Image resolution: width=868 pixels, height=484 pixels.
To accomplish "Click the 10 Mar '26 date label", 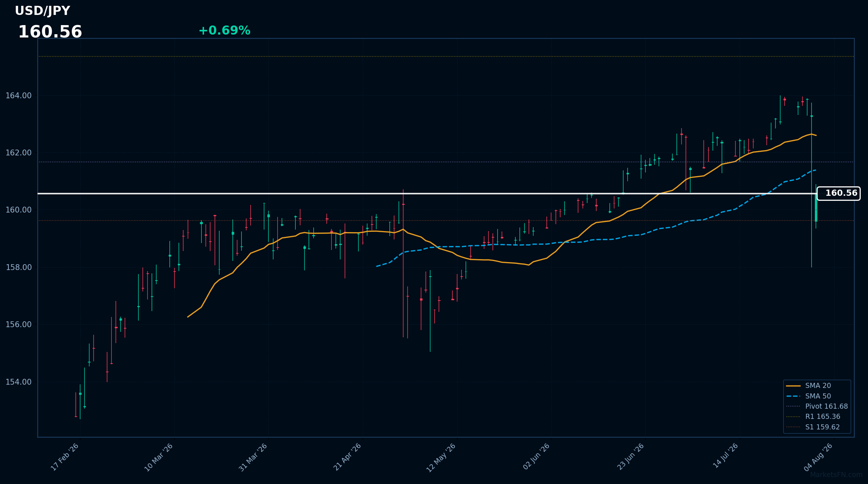I will click(x=159, y=457).
